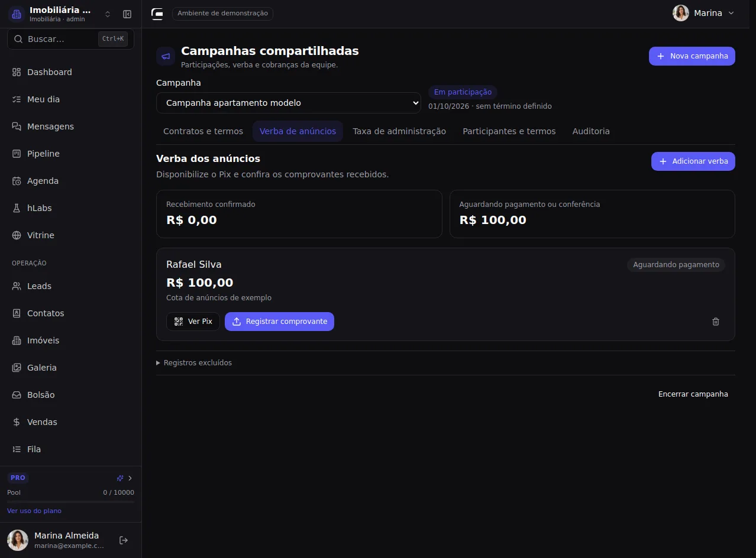Delete Rafael Silva's verba with trash icon
The image size is (756, 558).
coord(716,322)
